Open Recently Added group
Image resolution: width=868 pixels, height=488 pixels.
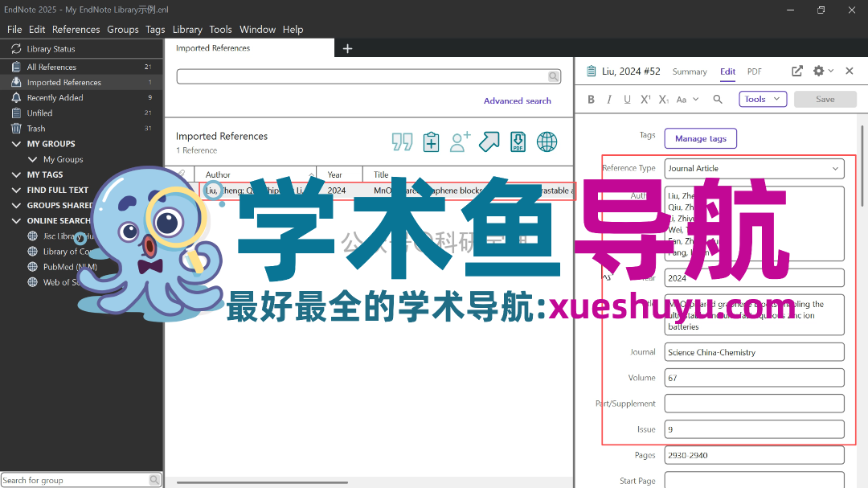[82, 97]
